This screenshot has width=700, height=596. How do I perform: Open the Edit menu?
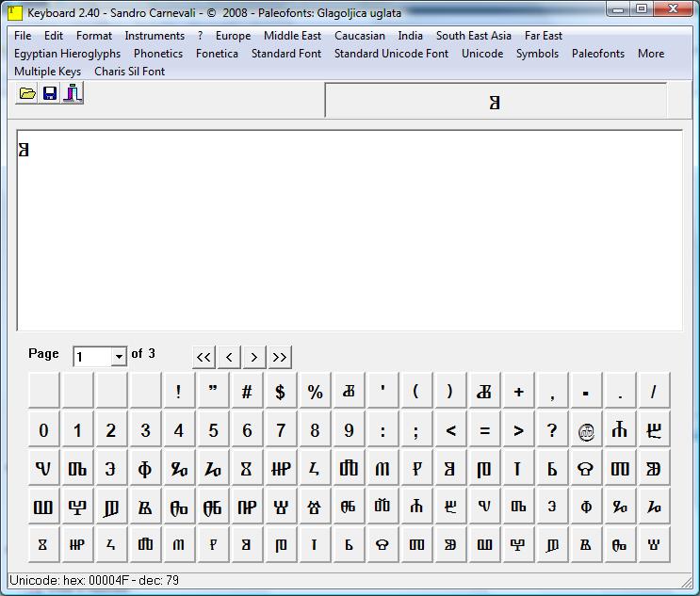[x=54, y=36]
